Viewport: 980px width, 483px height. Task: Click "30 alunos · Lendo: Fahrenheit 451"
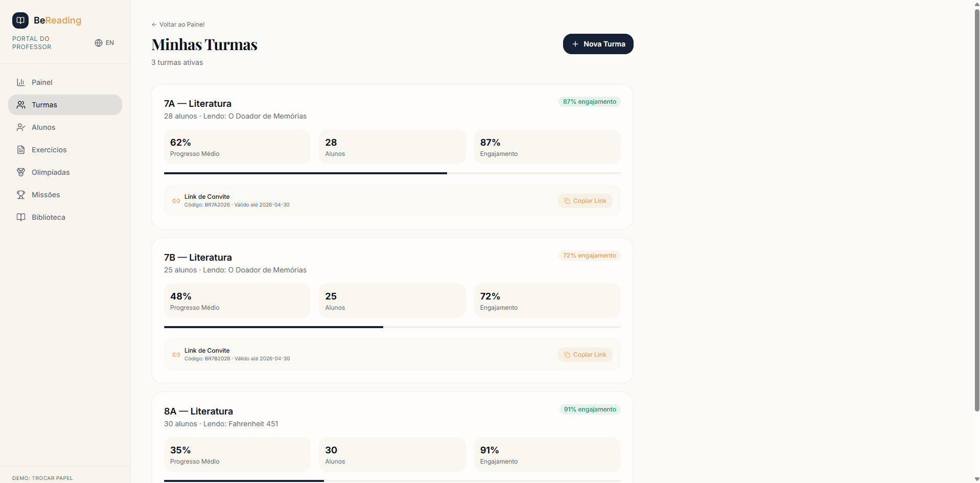coord(221,424)
